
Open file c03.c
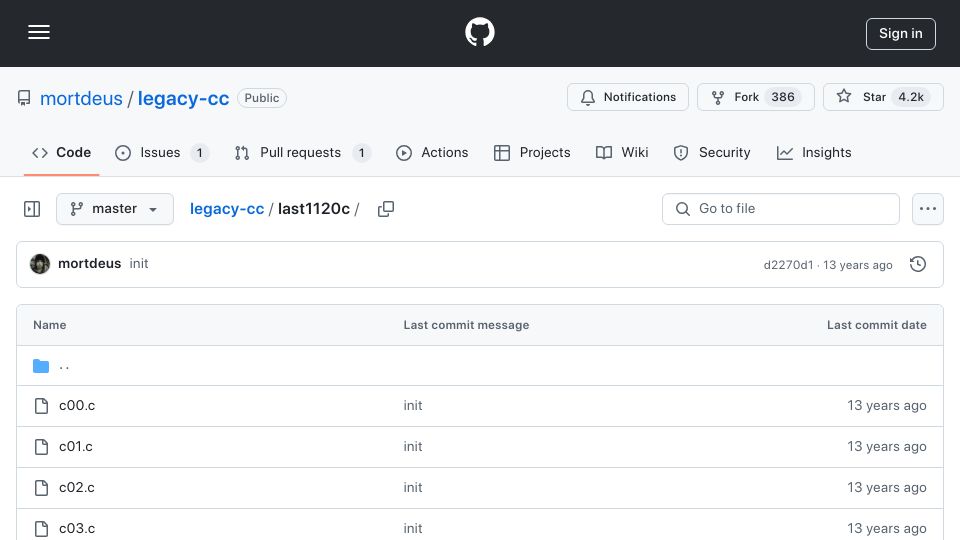pyautogui.click(x=77, y=528)
